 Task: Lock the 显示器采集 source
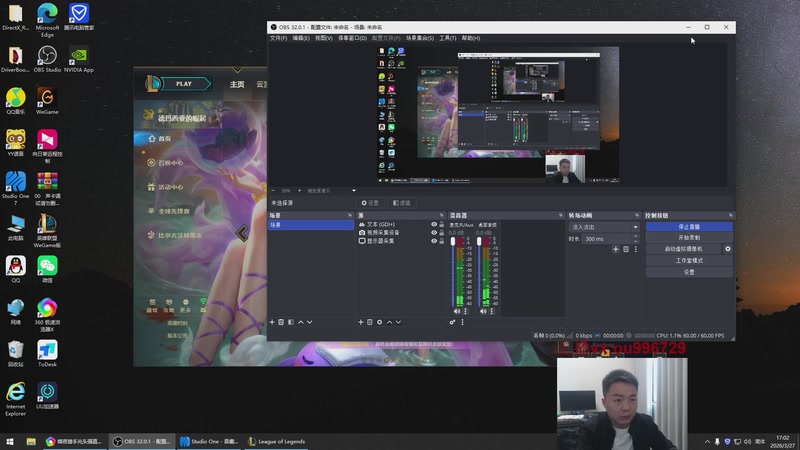click(x=442, y=241)
